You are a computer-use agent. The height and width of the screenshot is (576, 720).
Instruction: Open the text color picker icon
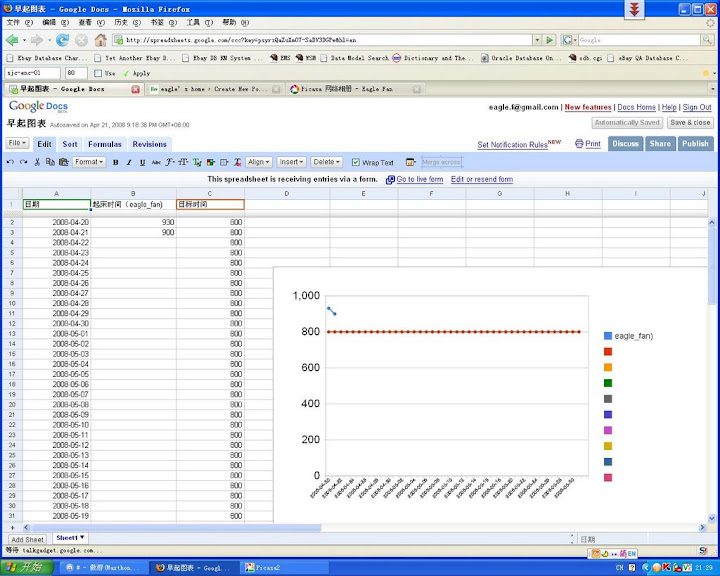click(197, 163)
